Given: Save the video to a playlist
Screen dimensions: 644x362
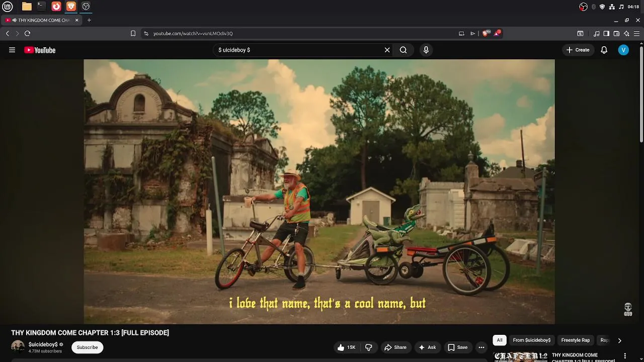Looking at the screenshot, I should [x=457, y=347].
